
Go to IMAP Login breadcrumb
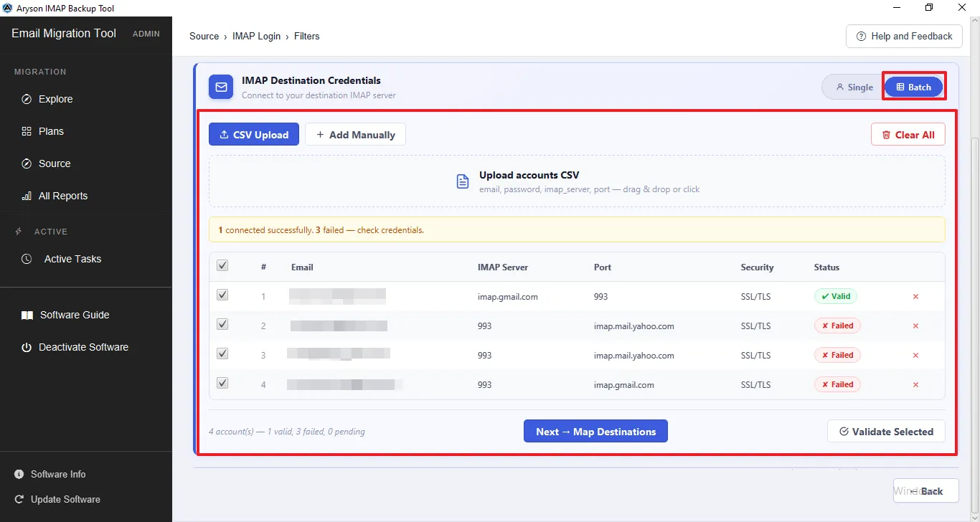256,36
